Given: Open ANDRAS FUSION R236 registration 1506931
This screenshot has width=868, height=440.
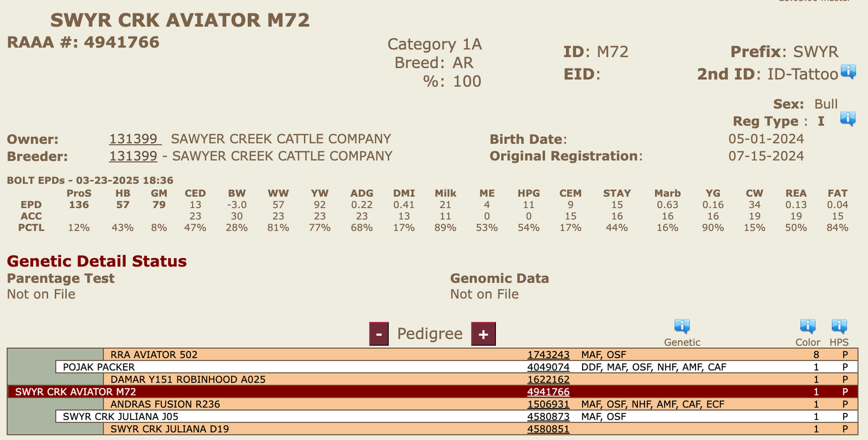Looking at the screenshot, I should (548, 405).
